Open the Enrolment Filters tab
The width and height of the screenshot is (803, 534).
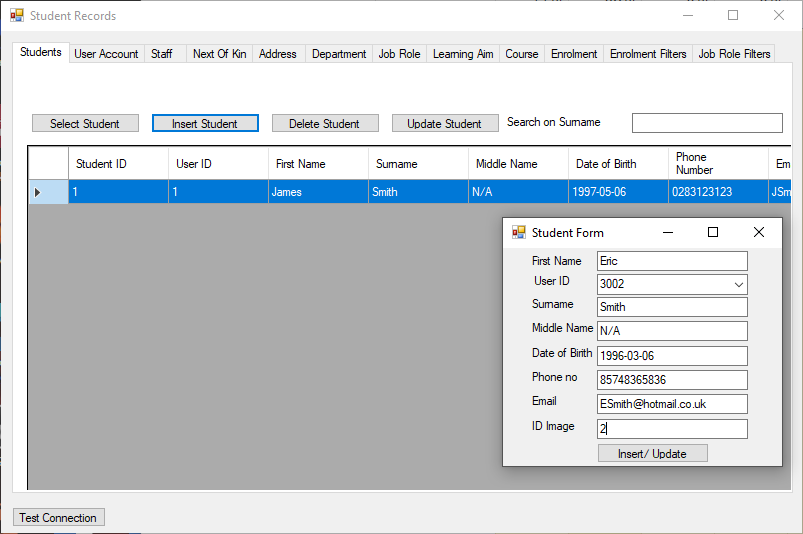point(648,54)
